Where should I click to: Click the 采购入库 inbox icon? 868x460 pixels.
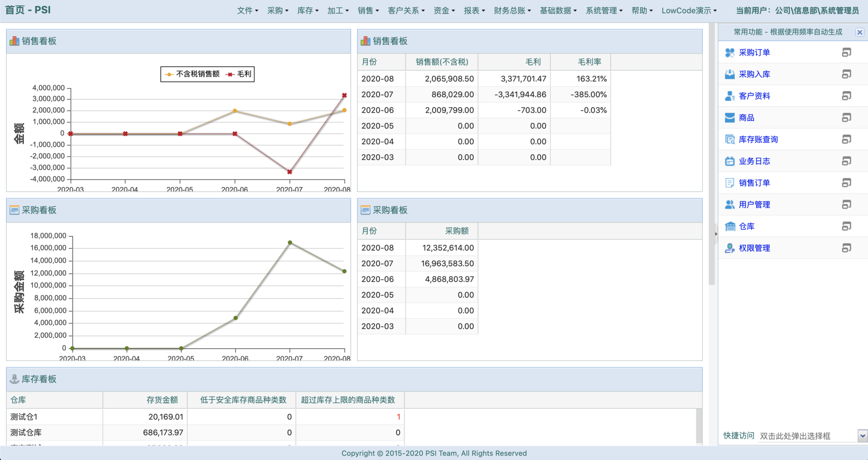729,74
